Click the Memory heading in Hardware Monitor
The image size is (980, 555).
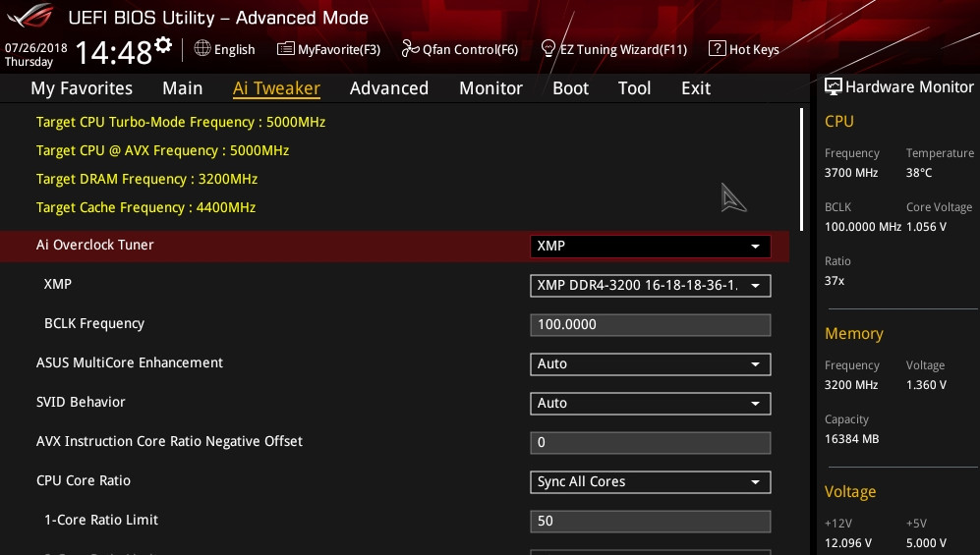[854, 334]
